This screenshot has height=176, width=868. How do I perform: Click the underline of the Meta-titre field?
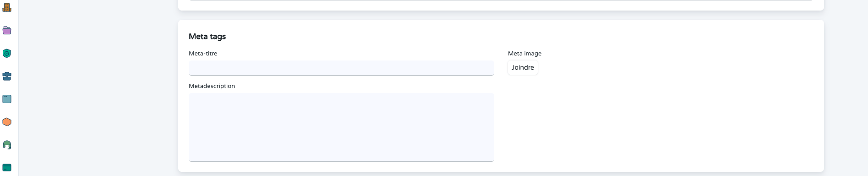point(341,75)
